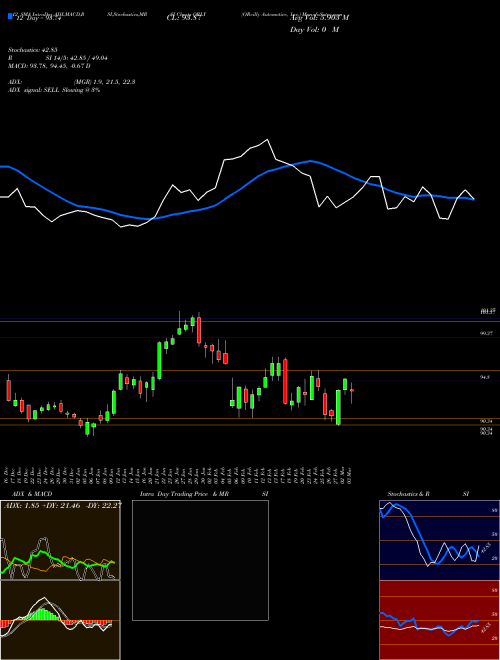Click the (MGR) 1.9, 21.5, 22.3 values

coord(104,82)
